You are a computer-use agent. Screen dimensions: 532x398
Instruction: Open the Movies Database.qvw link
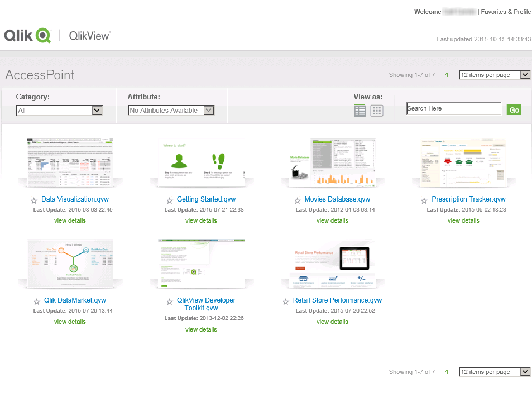(337, 199)
